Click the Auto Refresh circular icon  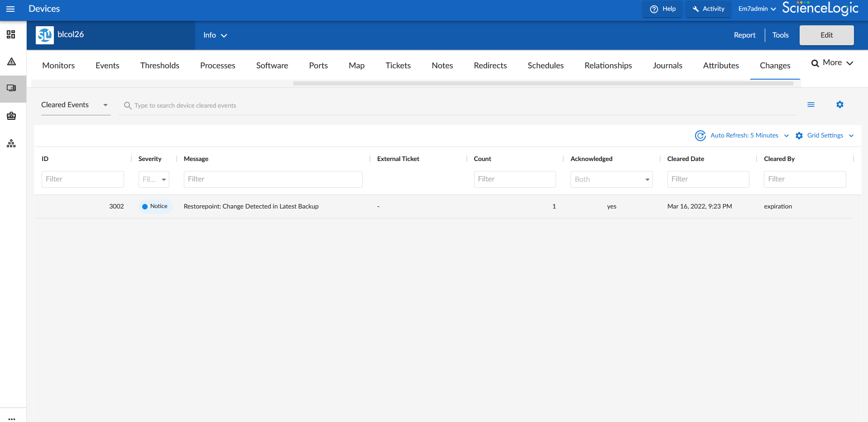(700, 136)
